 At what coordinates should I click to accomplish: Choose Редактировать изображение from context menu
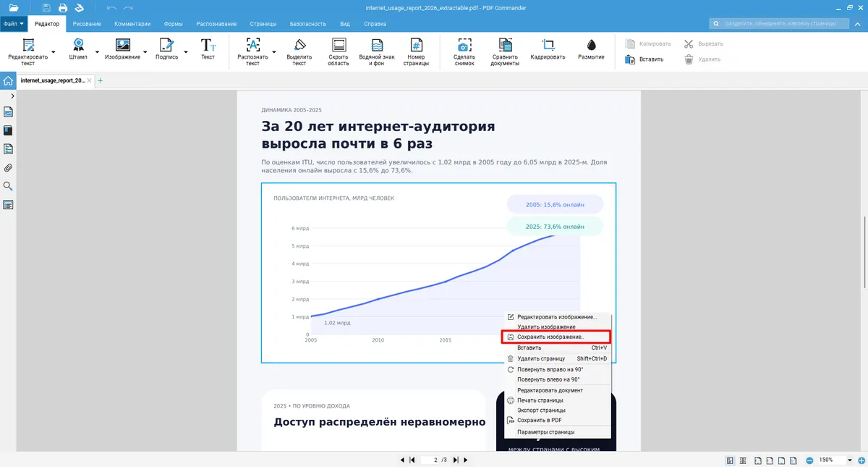557,317
